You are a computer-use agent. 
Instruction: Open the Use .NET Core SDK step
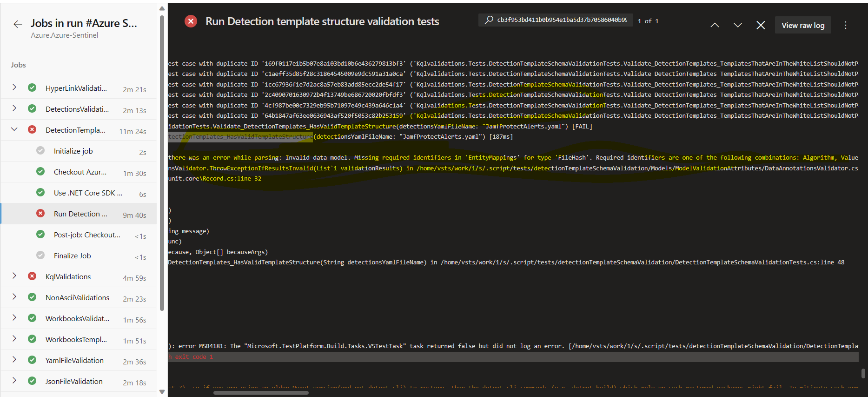79,193
